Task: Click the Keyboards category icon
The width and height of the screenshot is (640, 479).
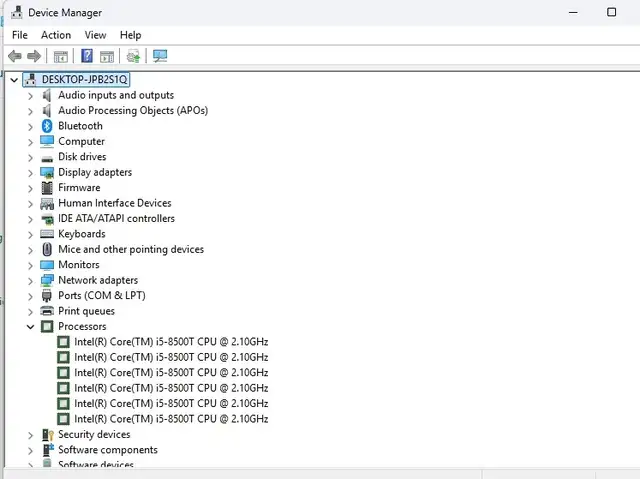Action: pos(47,234)
